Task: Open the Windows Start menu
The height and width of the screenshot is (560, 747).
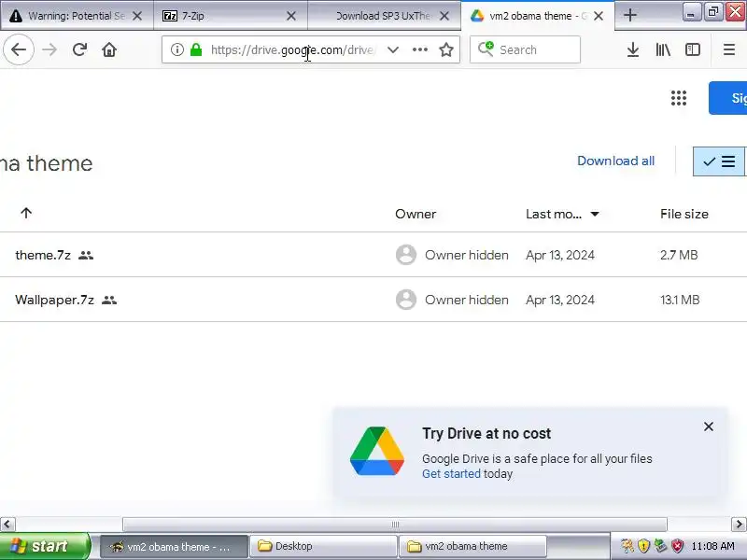Action: (44, 546)
